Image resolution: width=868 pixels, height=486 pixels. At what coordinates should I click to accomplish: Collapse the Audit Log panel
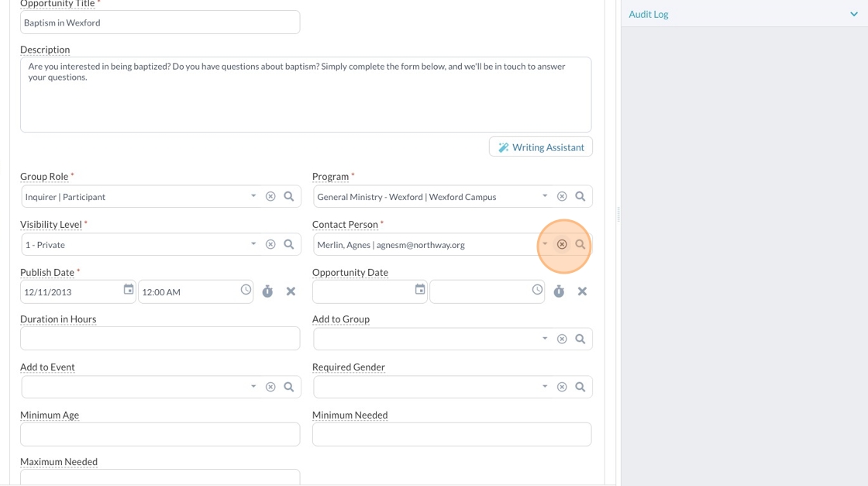tap(854, 14)
